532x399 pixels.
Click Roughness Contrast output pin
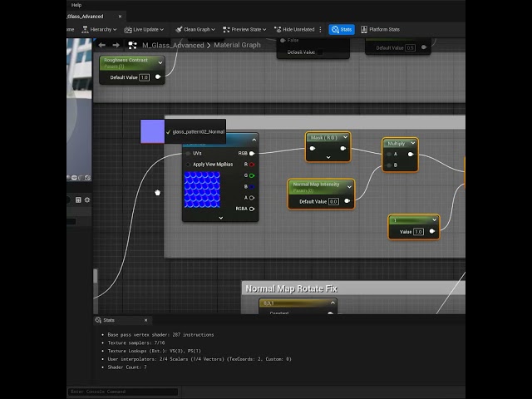pyautogui.click(x=158, y=77)
